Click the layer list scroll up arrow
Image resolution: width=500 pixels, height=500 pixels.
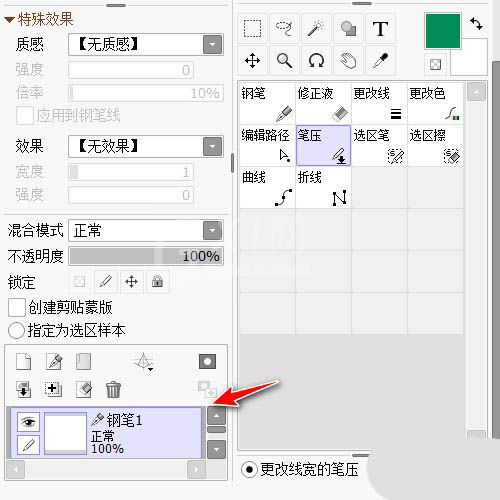216,415
